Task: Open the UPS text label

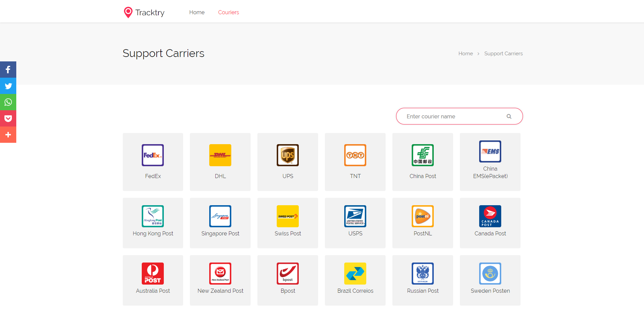Action: coord(288,176)
